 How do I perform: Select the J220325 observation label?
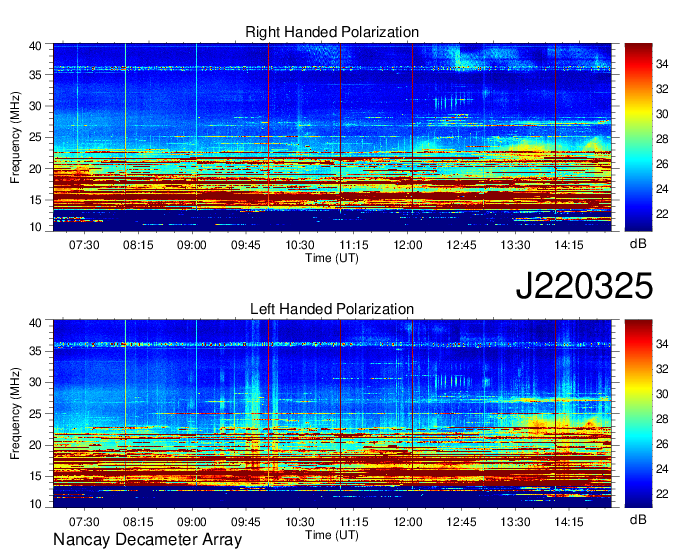584,286
